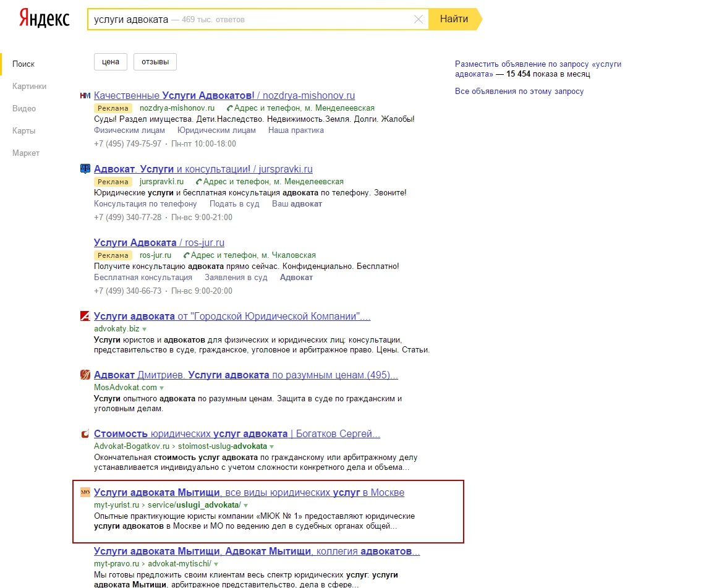Click myt-yurist.ru favicon

click(85, 492)
